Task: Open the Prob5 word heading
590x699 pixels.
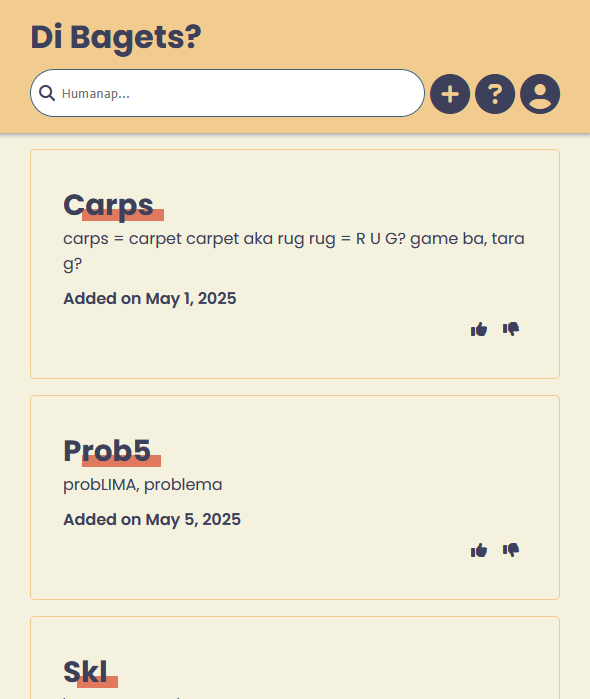Action: 107,451
